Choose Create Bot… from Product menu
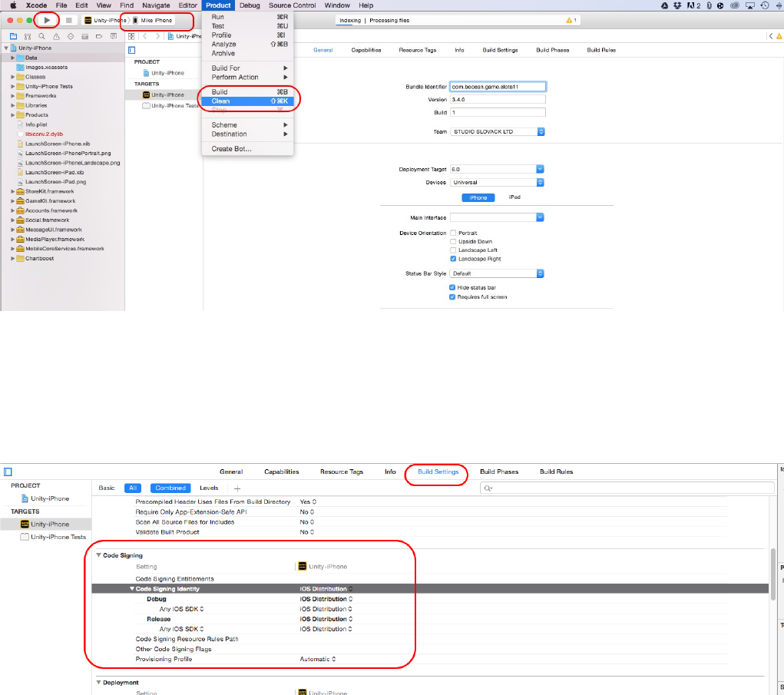This screenshot has height=695, width=784. tap(248, 149)
